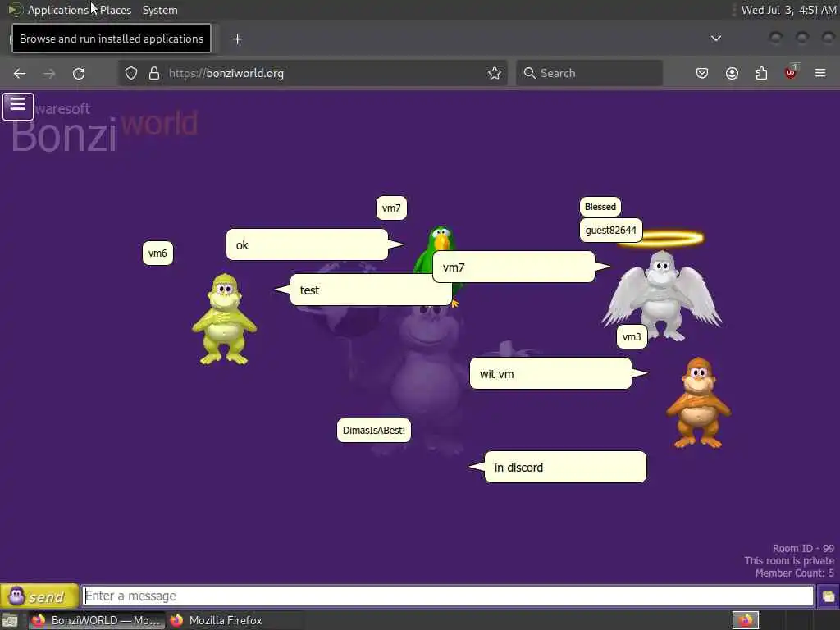
Task: Click the yellow vm6 Bonzi character
Action: [225, 319]
